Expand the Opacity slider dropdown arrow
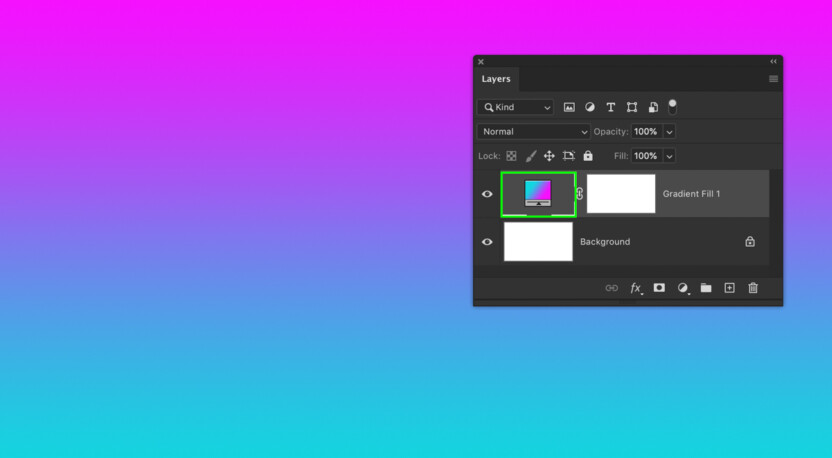This screenshot has width=832, height=458. click(670, 132)
